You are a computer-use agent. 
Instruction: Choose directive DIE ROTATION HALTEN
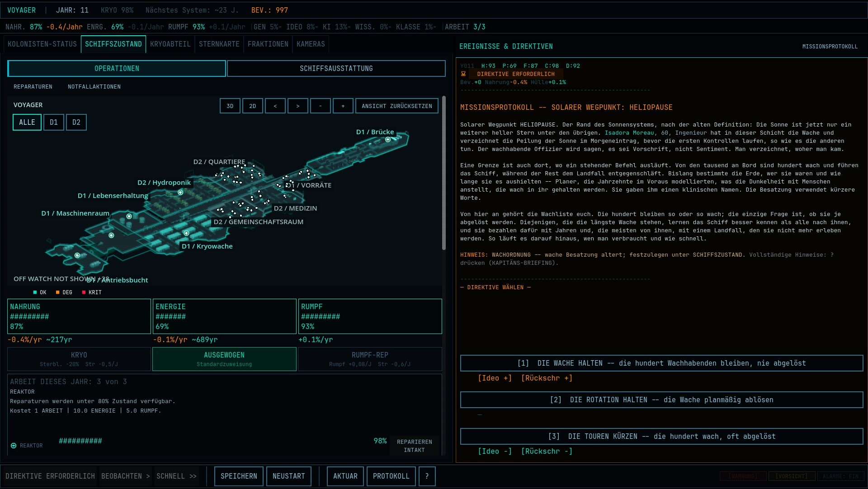click(662, 400)
